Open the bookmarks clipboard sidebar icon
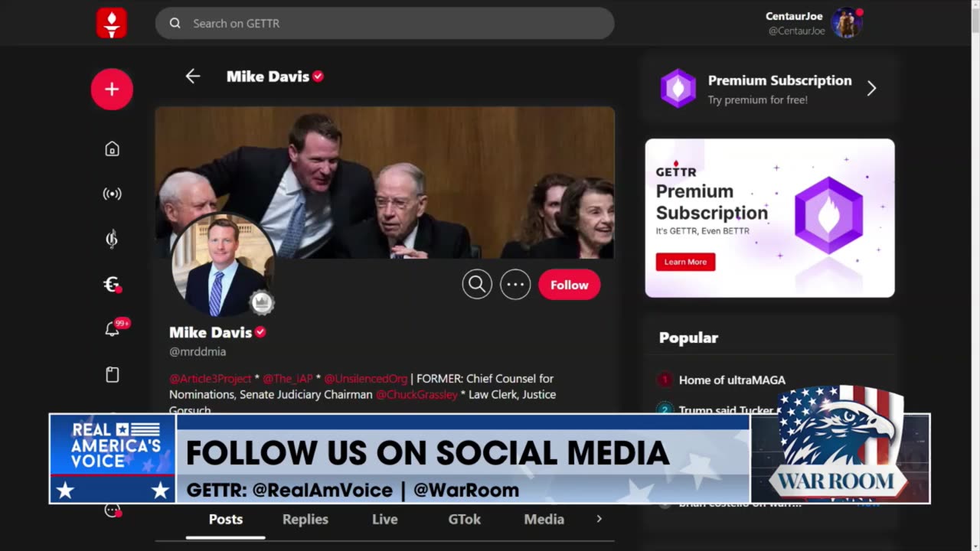 click(112, 375)
